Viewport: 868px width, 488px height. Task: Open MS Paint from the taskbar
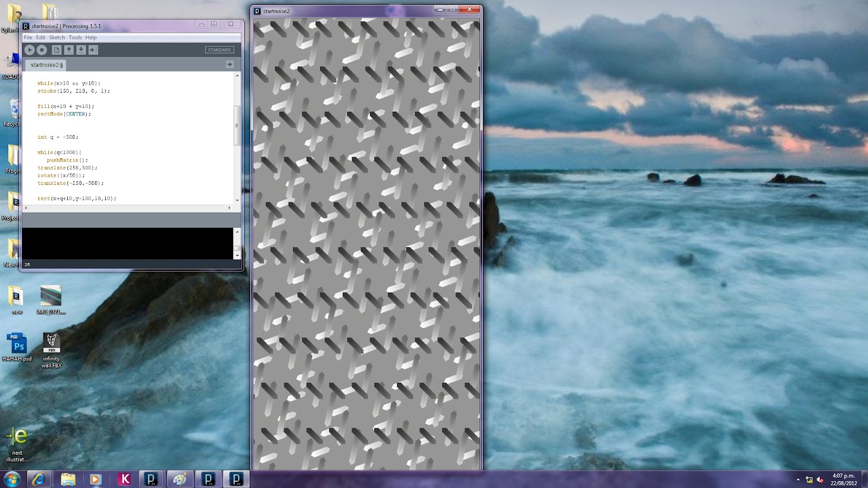click(x=179, y=479)
